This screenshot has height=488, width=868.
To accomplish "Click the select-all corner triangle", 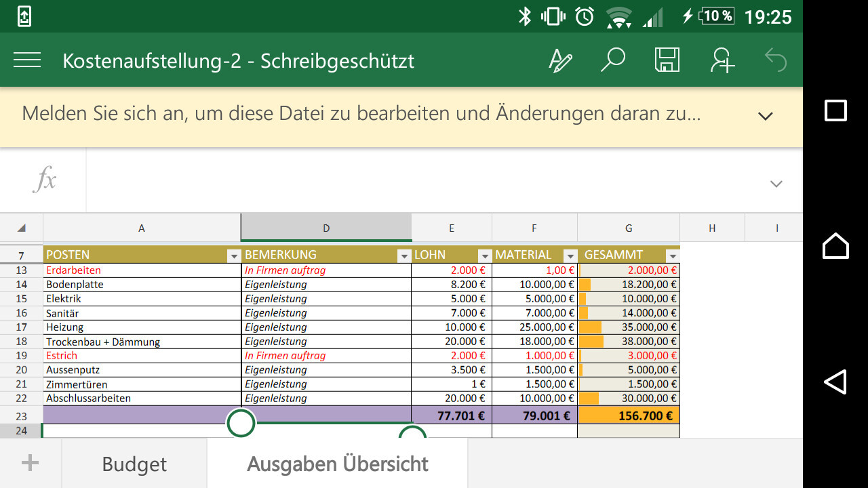I will (x=22, y=228).
